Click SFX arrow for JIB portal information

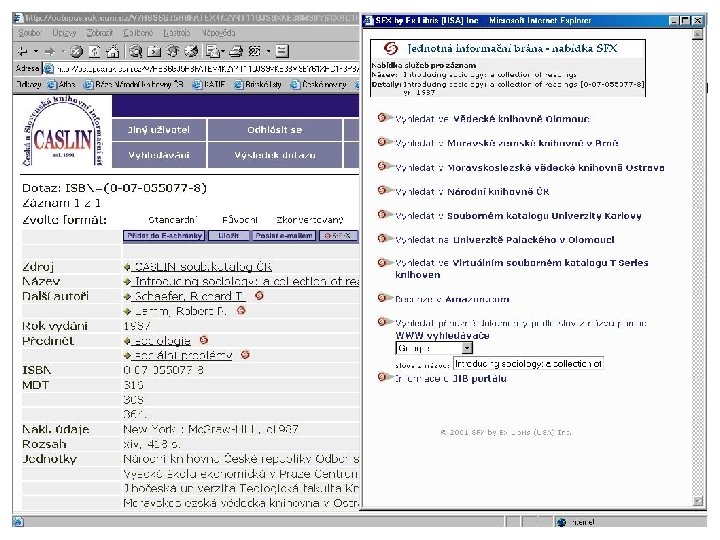tap(384, 377)
